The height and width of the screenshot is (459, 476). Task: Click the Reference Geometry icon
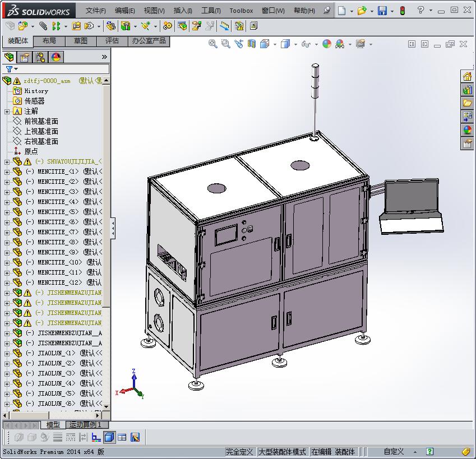tap(146, 26)
